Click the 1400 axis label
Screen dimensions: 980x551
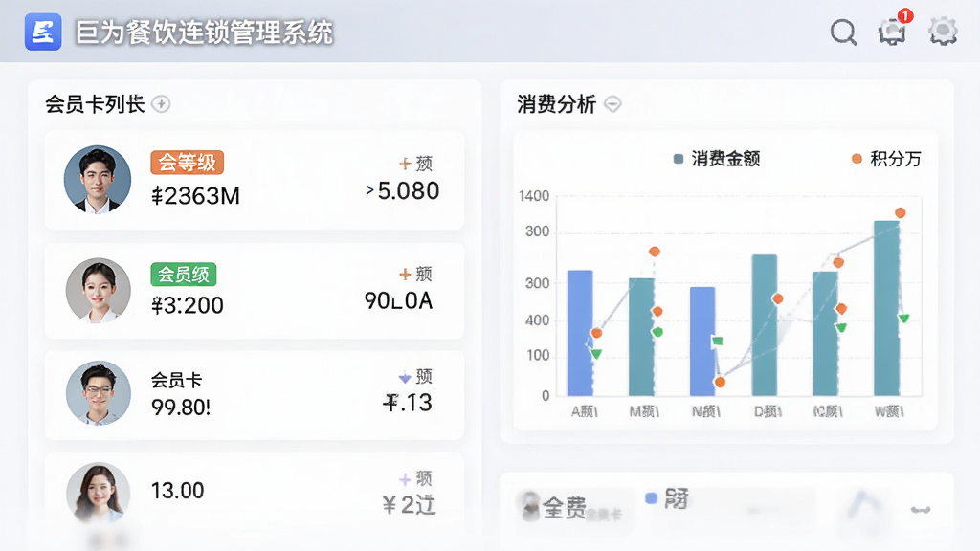(534, 196)
